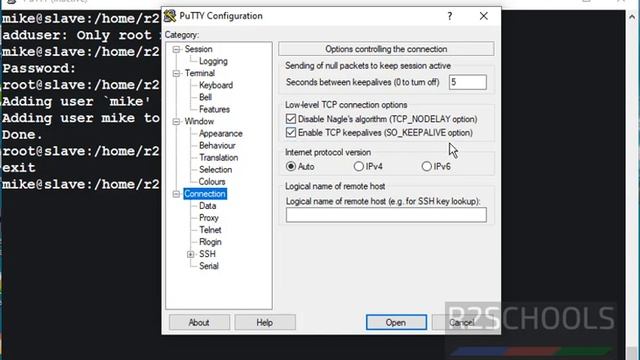Open the Translation category

pos(218,158)
